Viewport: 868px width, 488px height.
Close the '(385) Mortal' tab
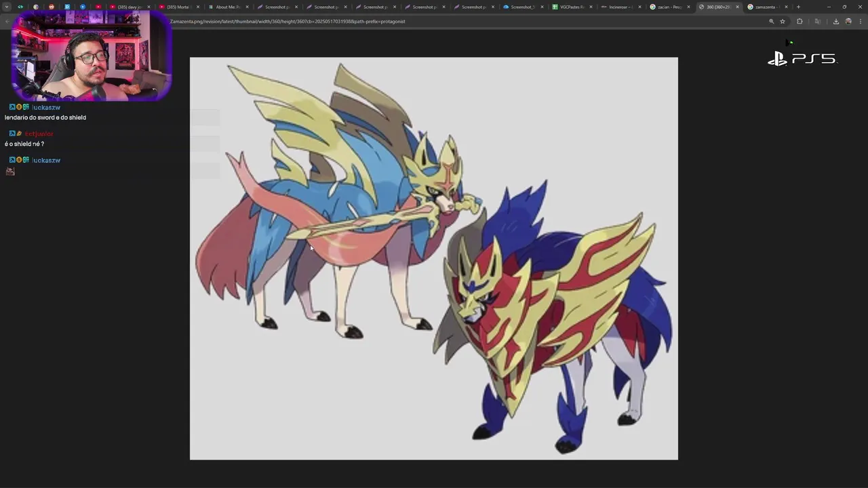[x=198, y=7]
